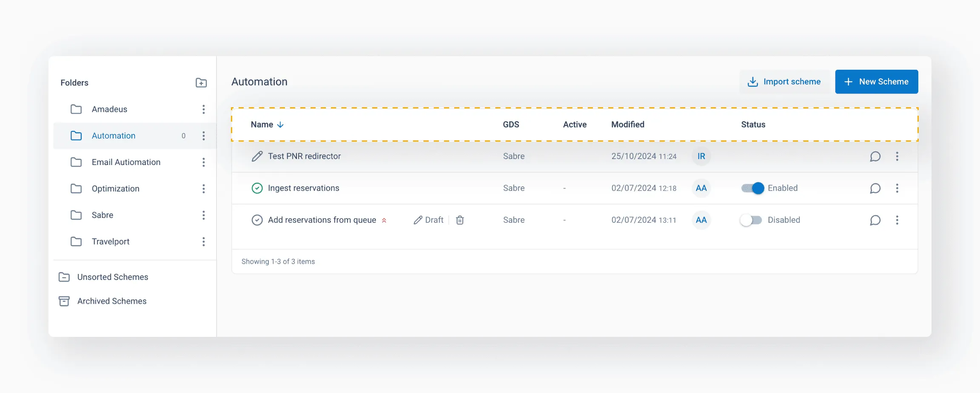Enable the Add reservations from queue toggle
Screen dimensions: 980x393
[751, 220]
